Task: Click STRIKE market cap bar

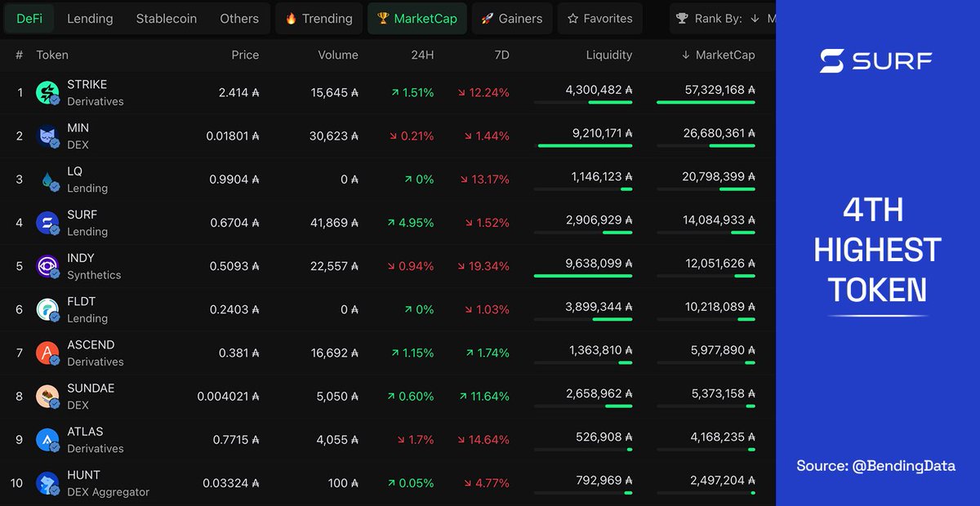Action: click(706, 103)
